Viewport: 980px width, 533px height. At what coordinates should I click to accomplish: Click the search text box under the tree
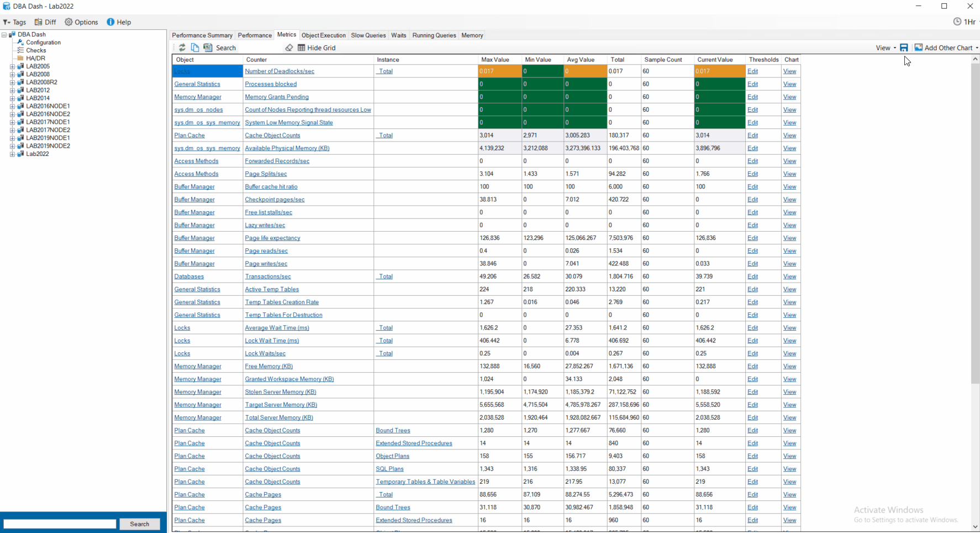[x=60, y=524]
